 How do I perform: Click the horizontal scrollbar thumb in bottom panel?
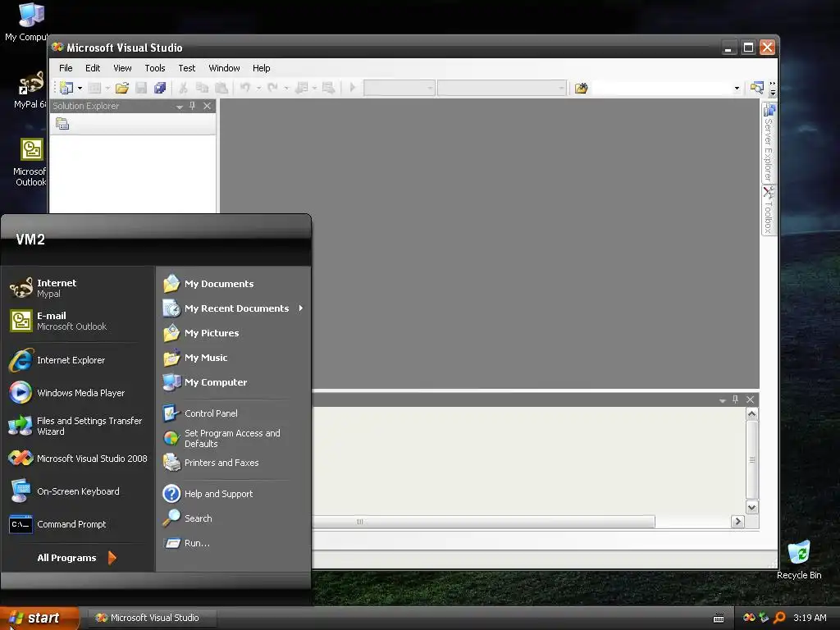coord(483,521)
